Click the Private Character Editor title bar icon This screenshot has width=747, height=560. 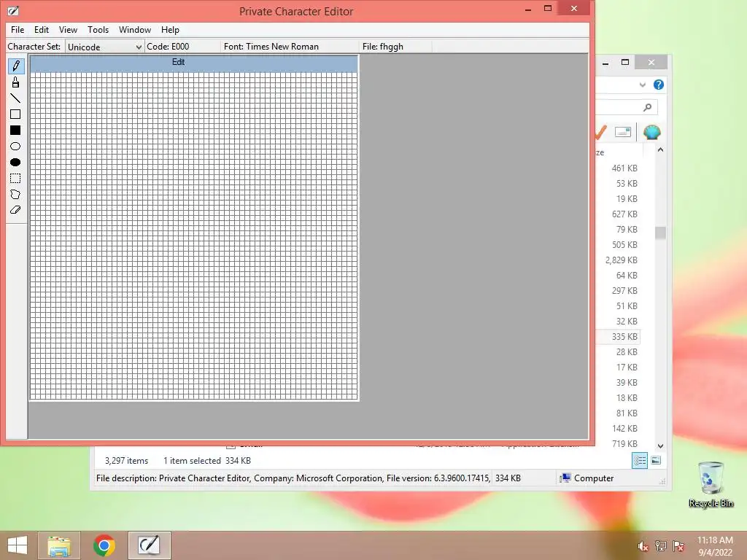[13, 10]
